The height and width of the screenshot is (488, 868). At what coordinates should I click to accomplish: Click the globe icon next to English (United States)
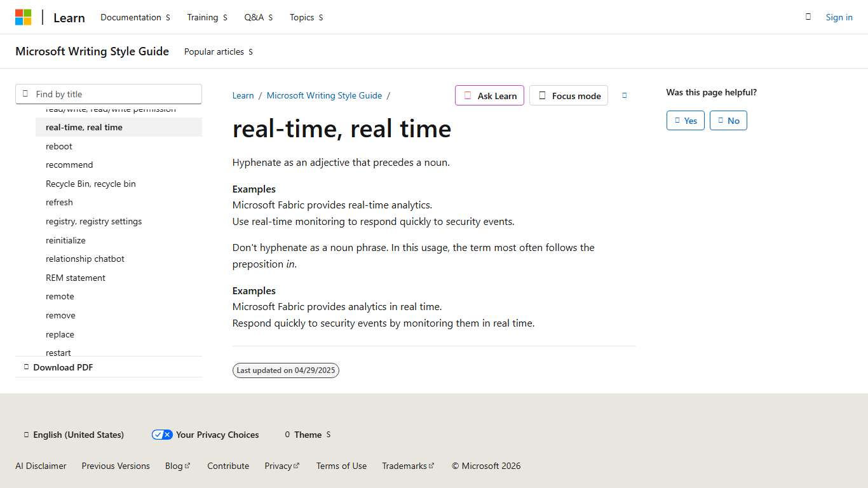tap(25, 435)
